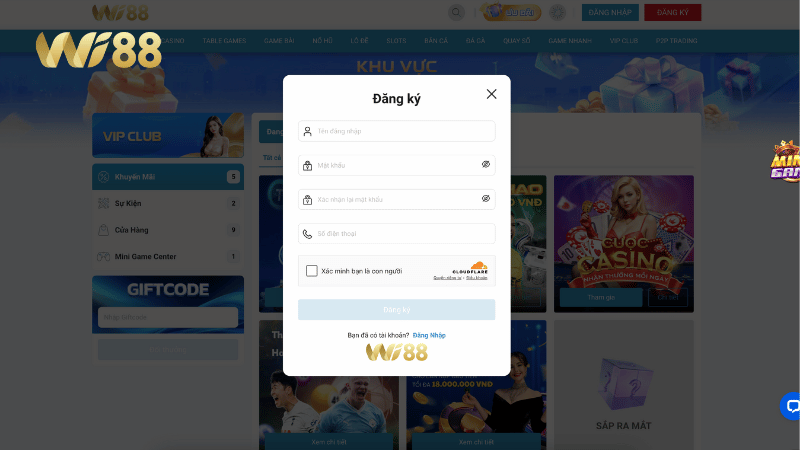Image resolution: width=800 pixels, height=450 pixels.
Task: Open the Slots menu item
Action: [x=396, y=41]
